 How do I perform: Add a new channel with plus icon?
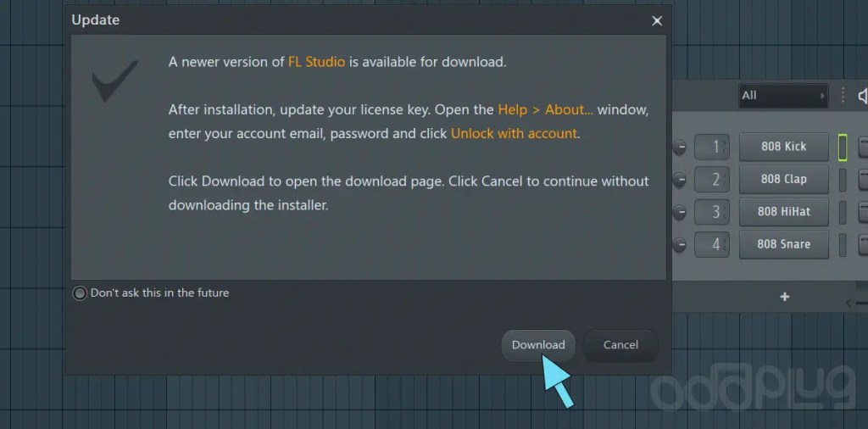point(784,298)
